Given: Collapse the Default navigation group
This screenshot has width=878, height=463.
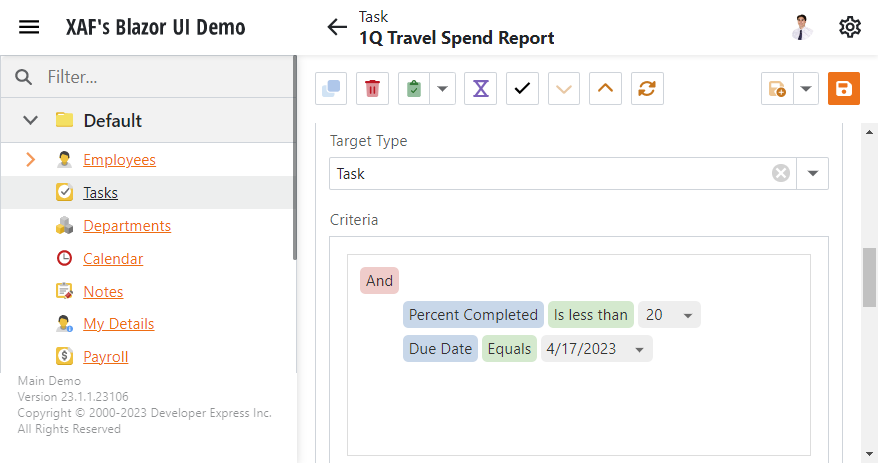Looking at the screenshot, I should tap(30, 120).
